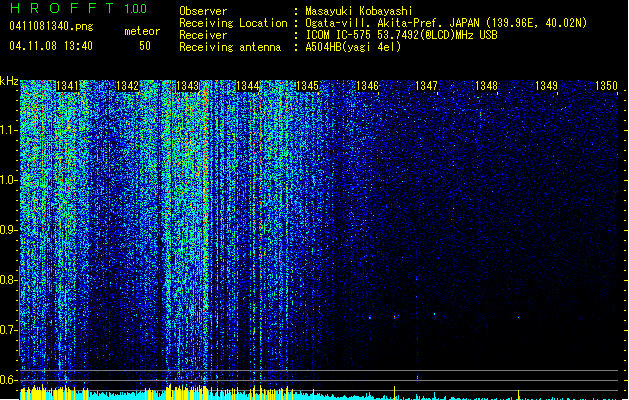Click the 1345 time marker
Screen dimensions: 629x400
point(307,86)
